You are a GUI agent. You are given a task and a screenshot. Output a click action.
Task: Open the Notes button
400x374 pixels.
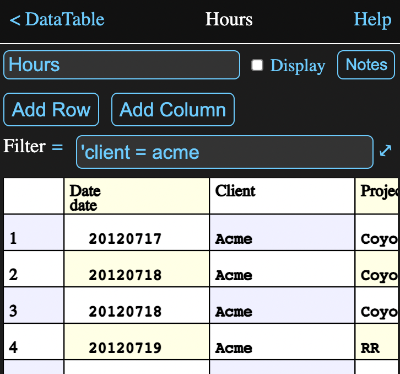(366, 65)
